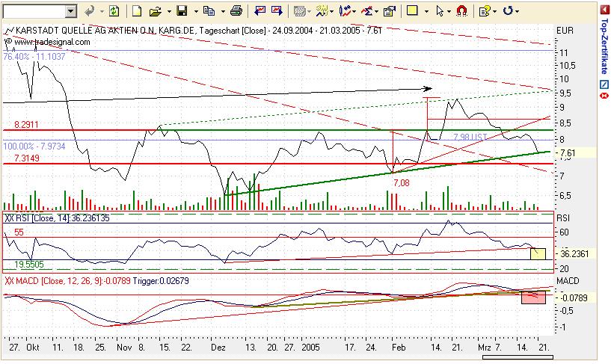Image resolution: width=614 pixels, height=364 pixels.
Task: Open the Top-Zertifikate side tab
Action: point(605,46)
